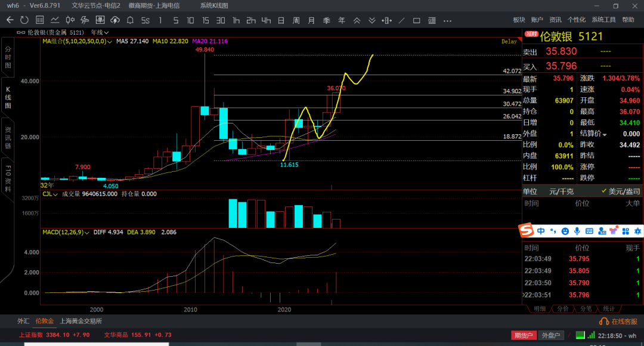Image resolution: width=644 pixels, height=346 pixels.
Task: Switch to the F10资料 side tab
Action: pos(8,178)
